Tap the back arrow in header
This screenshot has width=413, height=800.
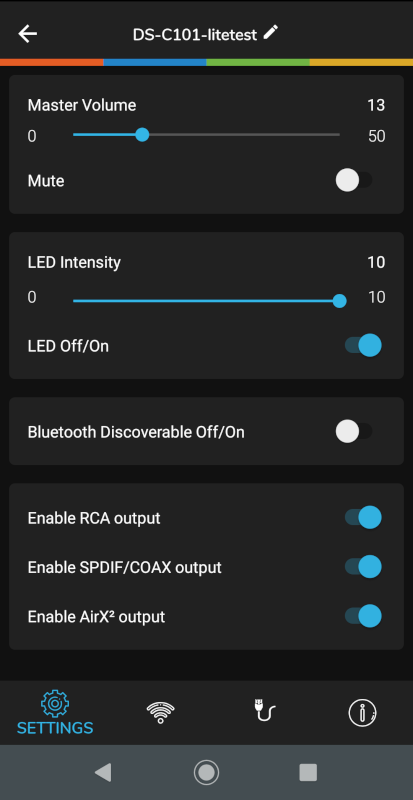click(x=28, y=34)
